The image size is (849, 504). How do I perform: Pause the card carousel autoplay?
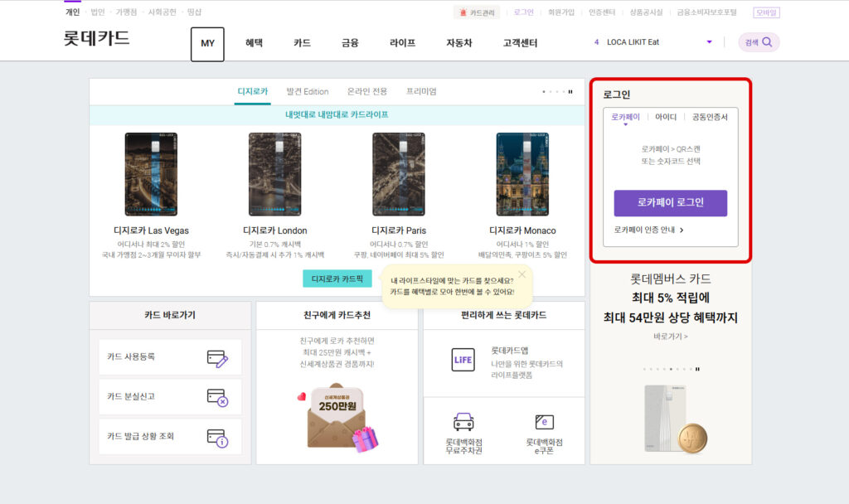click(570, 92)
